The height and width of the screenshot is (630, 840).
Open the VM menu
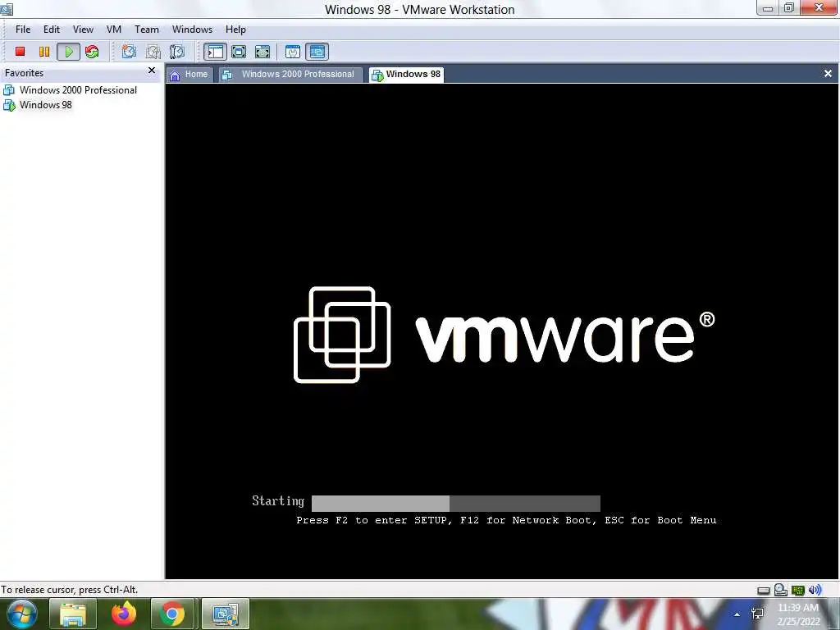coord(113,30)
